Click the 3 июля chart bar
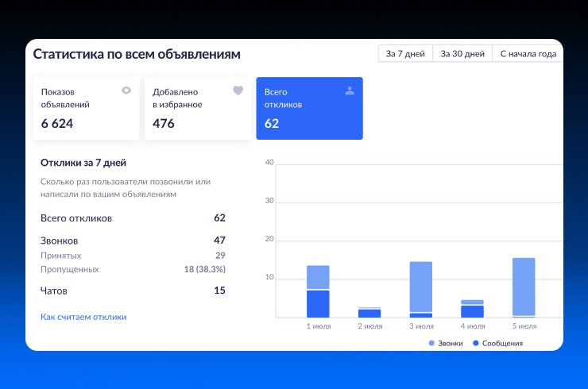The image size is (588, 389). click(420, 289)
